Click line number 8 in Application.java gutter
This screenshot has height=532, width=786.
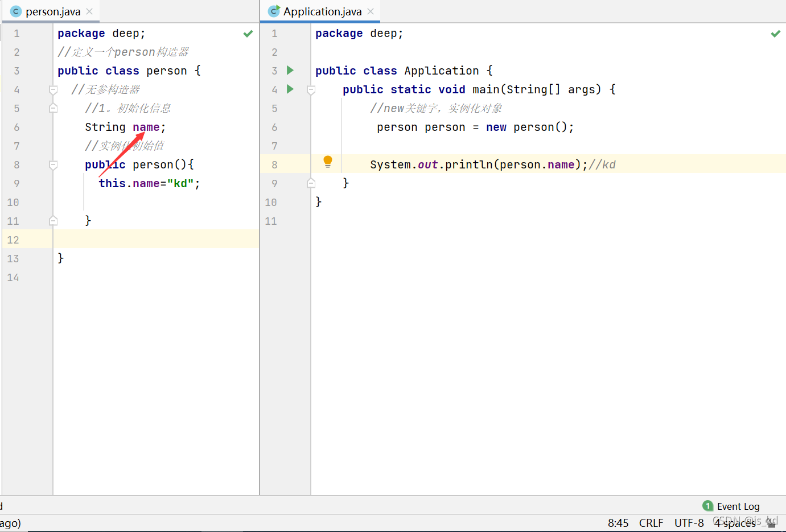(x=274, y=164)
